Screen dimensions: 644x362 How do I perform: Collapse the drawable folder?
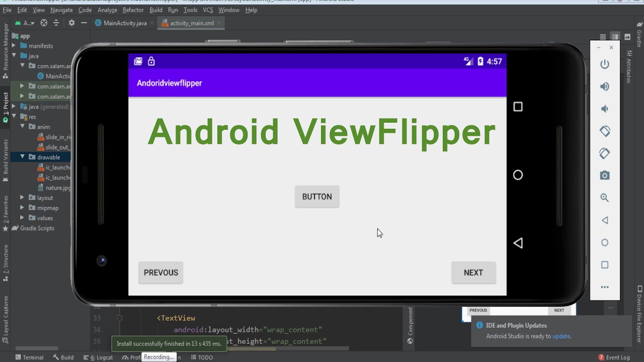[22, 157]
